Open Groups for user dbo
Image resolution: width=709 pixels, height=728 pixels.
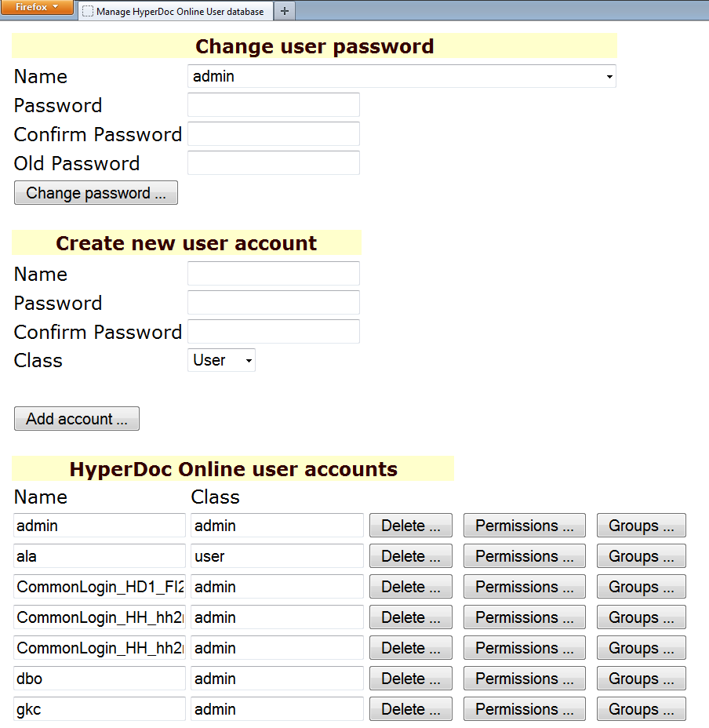[x=642, y=679]
